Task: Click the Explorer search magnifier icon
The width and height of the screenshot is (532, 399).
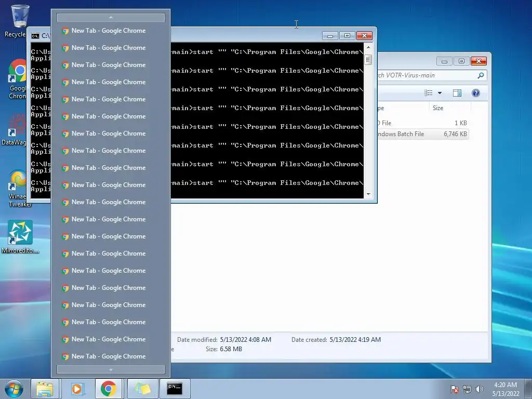Action: [x=481, y=75]
